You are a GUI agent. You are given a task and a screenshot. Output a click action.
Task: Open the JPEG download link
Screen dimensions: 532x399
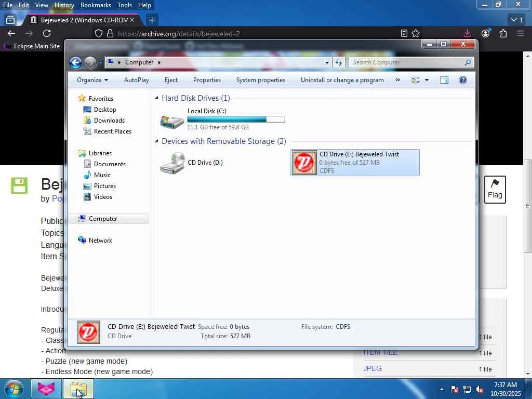373,368
